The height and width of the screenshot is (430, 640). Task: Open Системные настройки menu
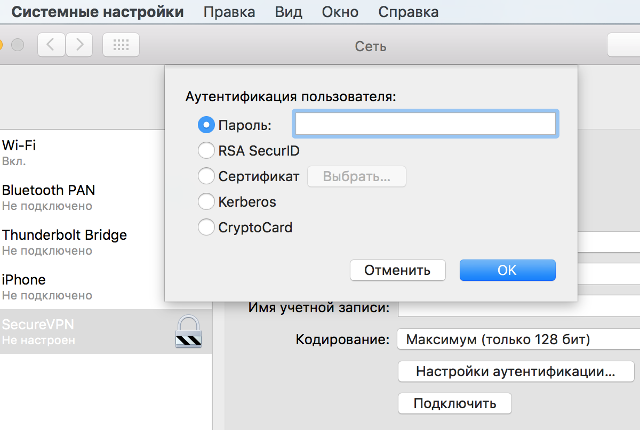[x=98, y=12]
